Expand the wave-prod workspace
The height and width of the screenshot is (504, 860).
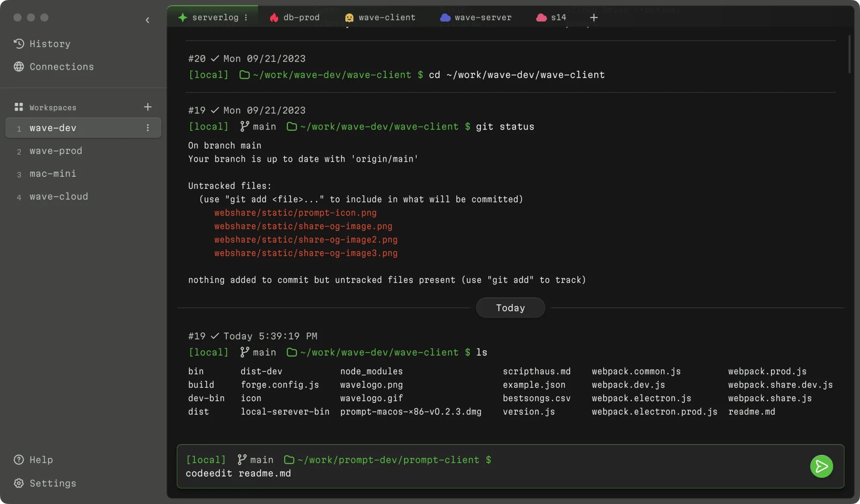click(x=55, y=150)
